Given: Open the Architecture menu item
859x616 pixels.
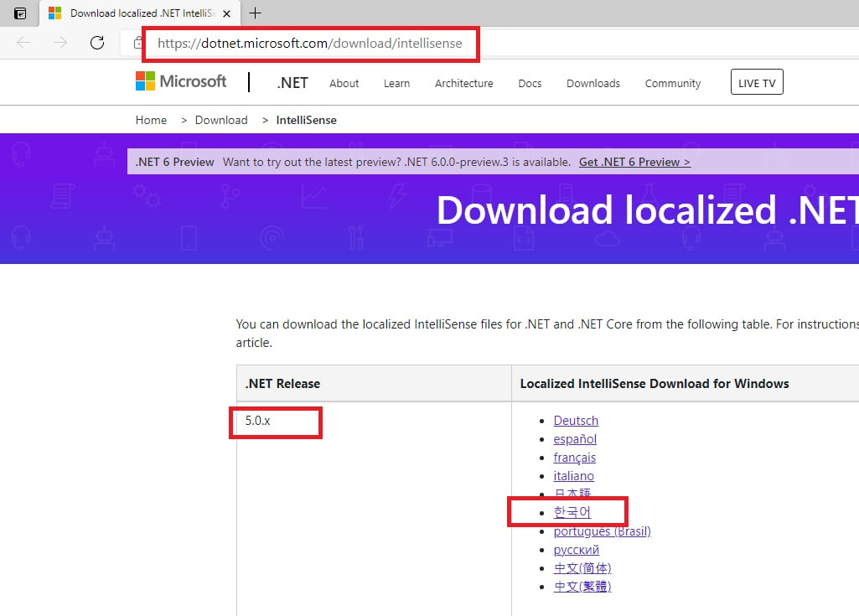Looking at the screenshot, I should (x=464, y=83).
